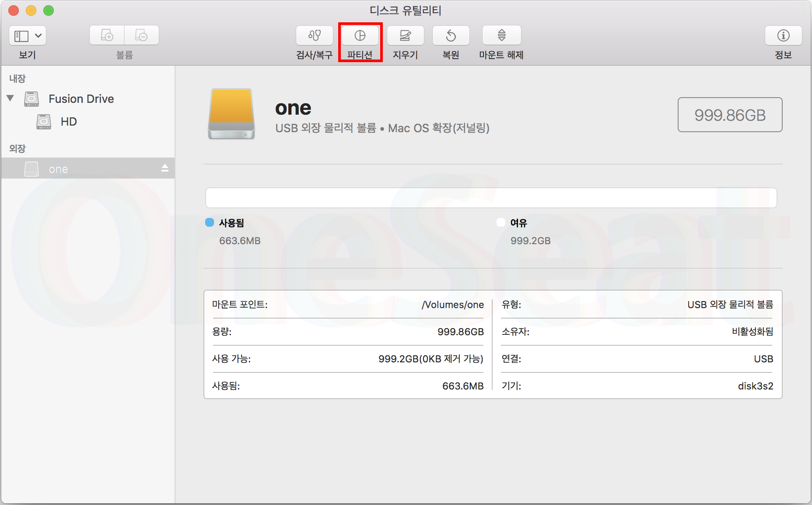Image resolution: width=812 pixels, height=505 pixels.
Task: Show disk Info (정보) panel
Action: pos(783,35)
